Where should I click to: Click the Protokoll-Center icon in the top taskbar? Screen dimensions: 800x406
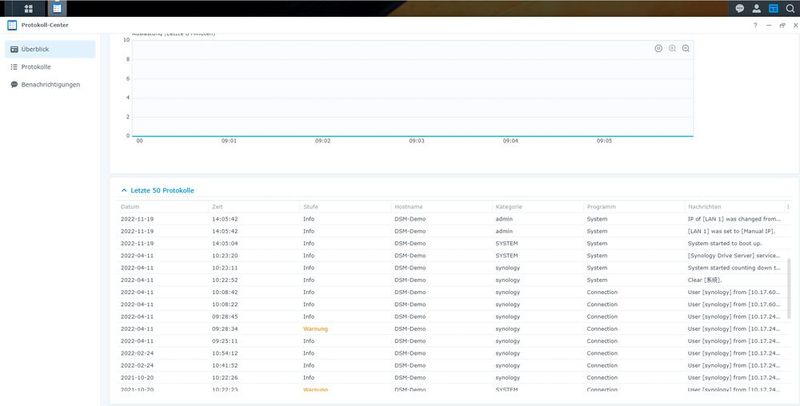tap(57, 8)
